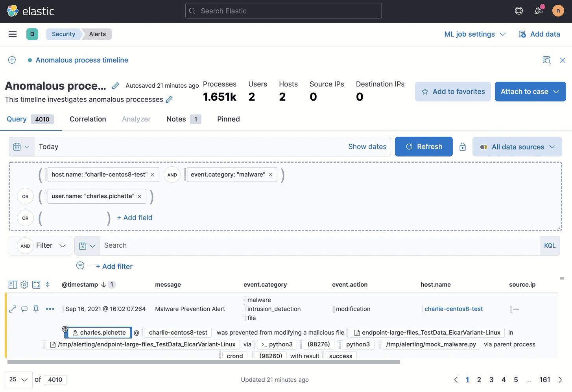Open events search via the magnifier icon near close

547,60
